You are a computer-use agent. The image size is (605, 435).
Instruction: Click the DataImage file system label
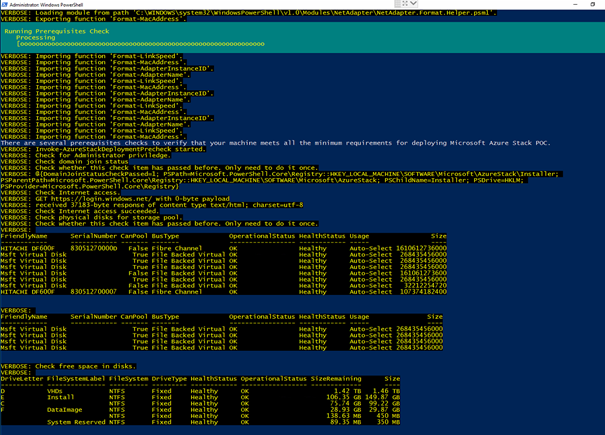[x=65, y=409]
